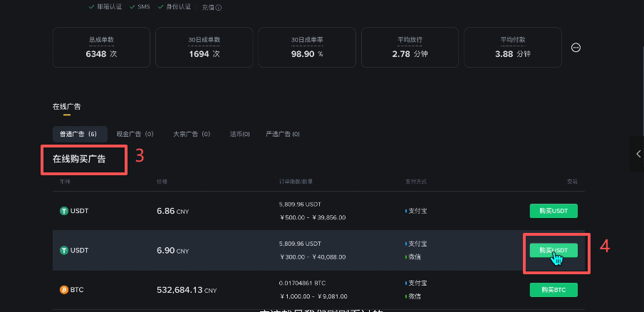Open the 法币(0) tab
Screen dimensions: 644x312
point(240,134)
